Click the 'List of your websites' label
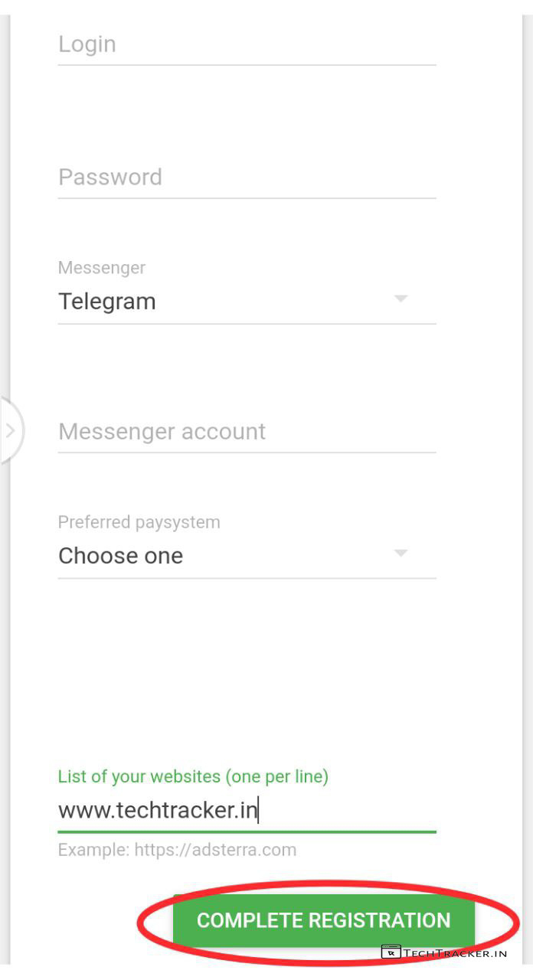This screenshot has height=980, width=533. [x=193, y=776]
